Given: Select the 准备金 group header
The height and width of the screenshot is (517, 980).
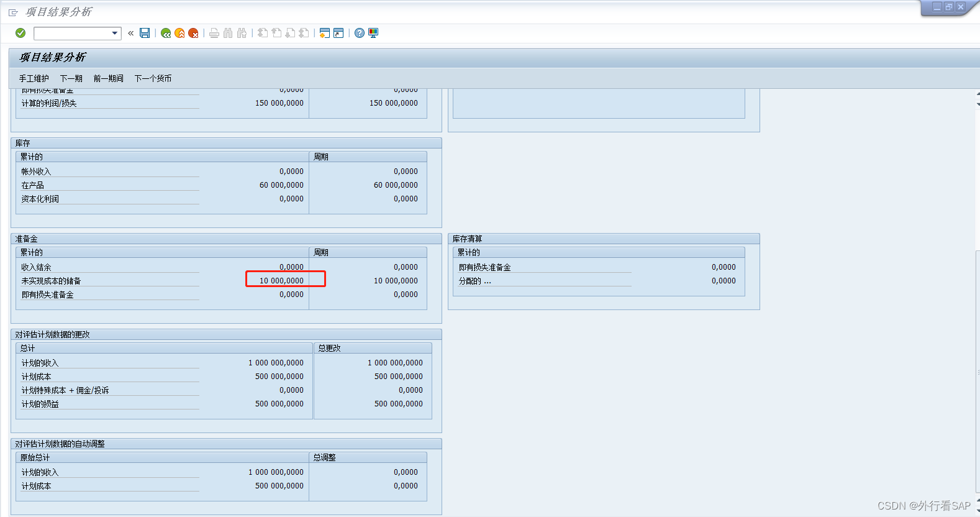Looking at the screenshot, I should 226,239.
